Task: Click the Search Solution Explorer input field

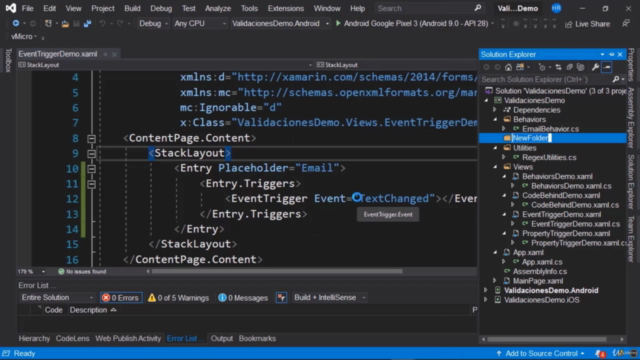Action: pos(546,79)
